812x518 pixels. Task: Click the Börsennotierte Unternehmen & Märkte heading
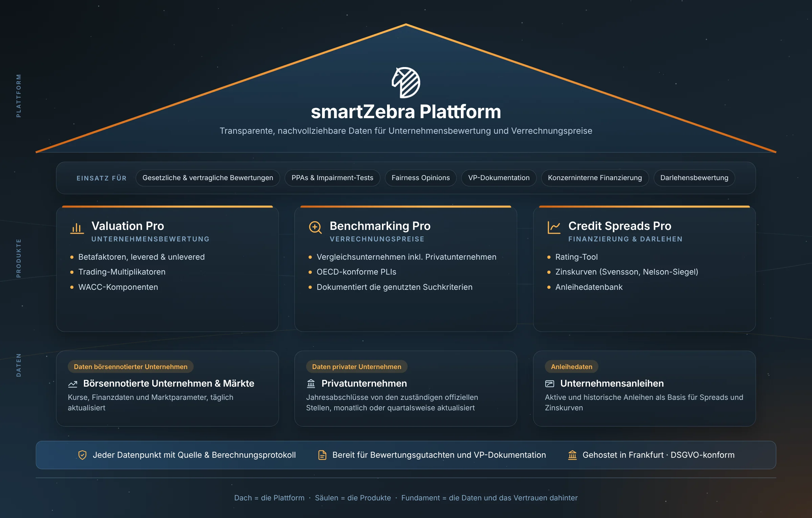[x=168, y=384]
